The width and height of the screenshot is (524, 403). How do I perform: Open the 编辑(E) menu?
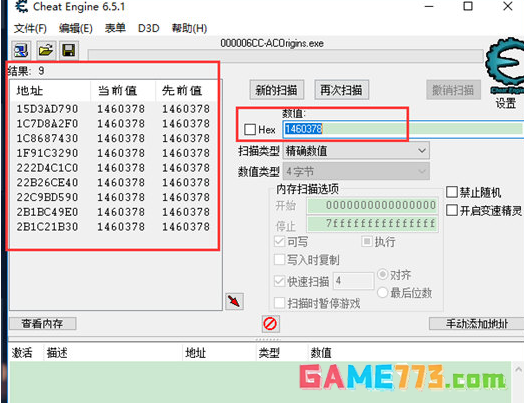pos(76,28)
